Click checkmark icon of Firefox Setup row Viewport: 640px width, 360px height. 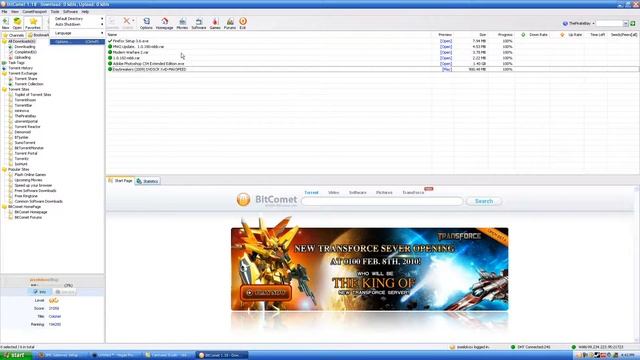tap(110, 41)
